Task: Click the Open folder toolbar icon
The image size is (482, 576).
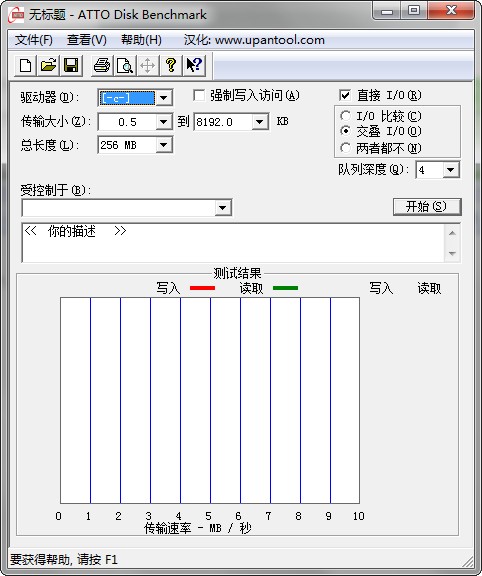Action: 48,65
